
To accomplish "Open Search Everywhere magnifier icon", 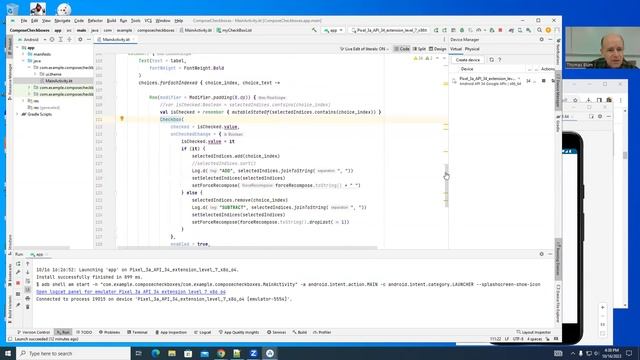I will coord(539,30).
